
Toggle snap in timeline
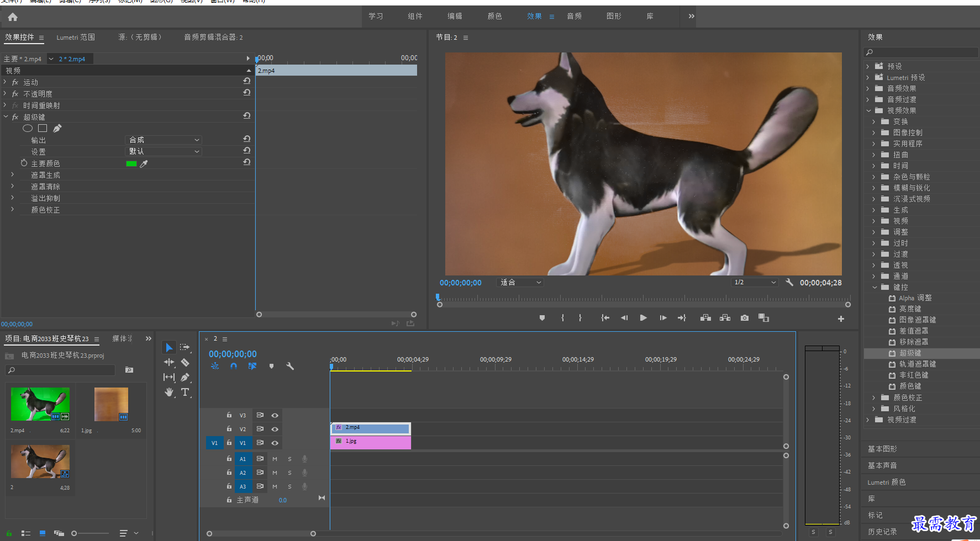click(x=234, y=366)
